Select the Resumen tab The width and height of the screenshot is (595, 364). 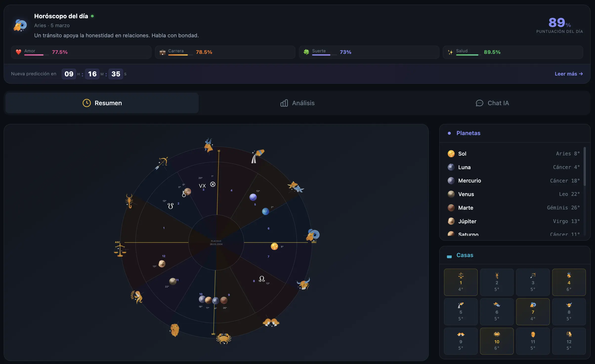102,103
